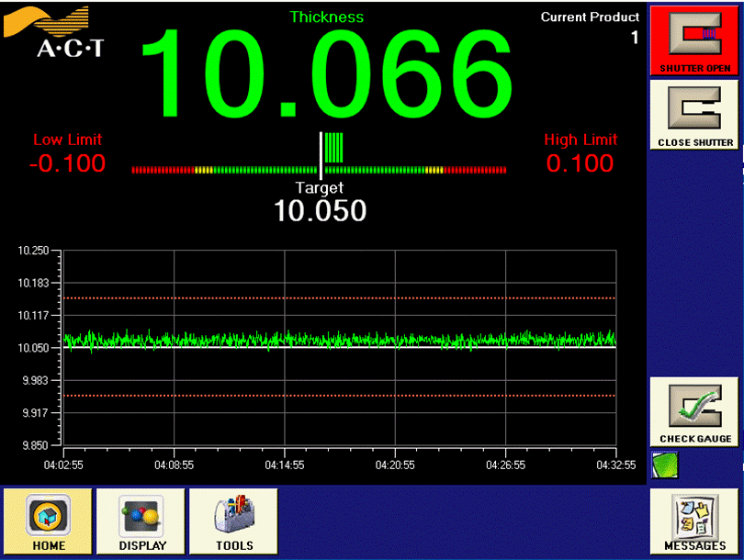Click the High Limit value 0.100
The image size is (744, 560).
[580, 163]
